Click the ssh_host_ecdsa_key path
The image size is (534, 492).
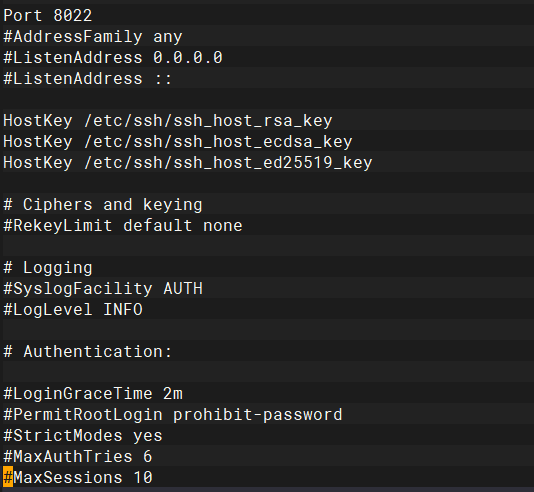218,142
